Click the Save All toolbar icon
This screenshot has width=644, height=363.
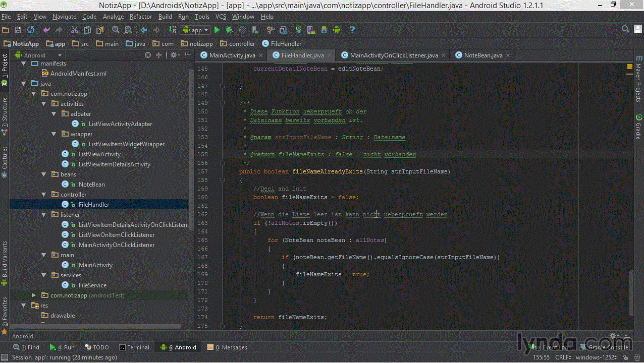tap(18, 30)
